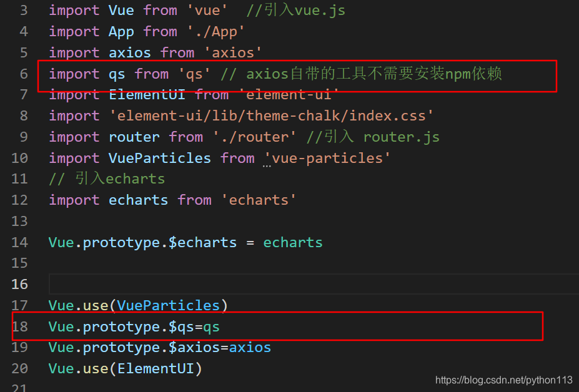Click the 'vue-particles' string on line 10
Screen dimensions: 579x392
coord(327,158)
